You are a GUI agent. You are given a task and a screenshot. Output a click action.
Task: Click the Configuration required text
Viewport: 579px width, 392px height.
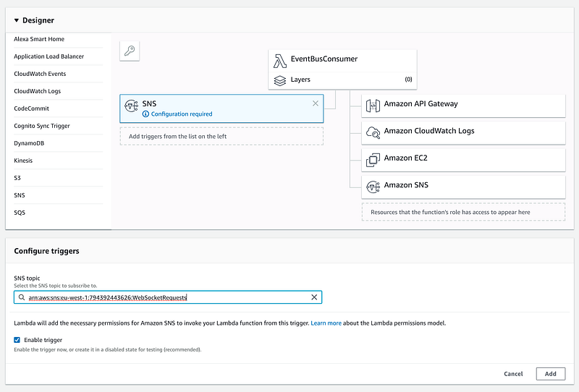182,114
